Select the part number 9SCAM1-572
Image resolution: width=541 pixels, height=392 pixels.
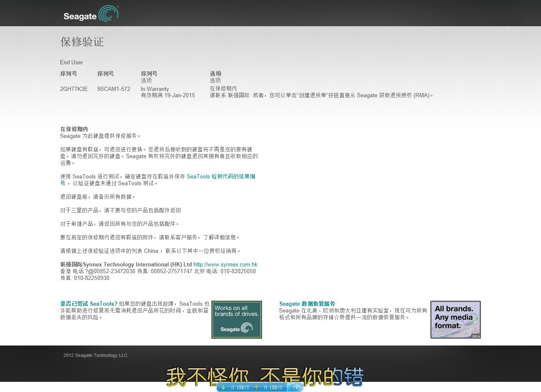point(114,89)
